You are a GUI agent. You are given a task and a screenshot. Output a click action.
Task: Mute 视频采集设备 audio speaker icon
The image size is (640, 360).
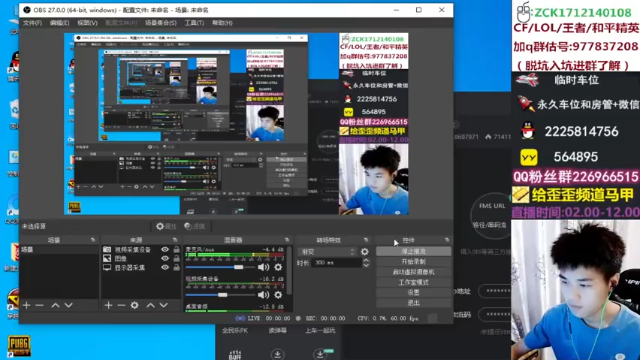263,295
